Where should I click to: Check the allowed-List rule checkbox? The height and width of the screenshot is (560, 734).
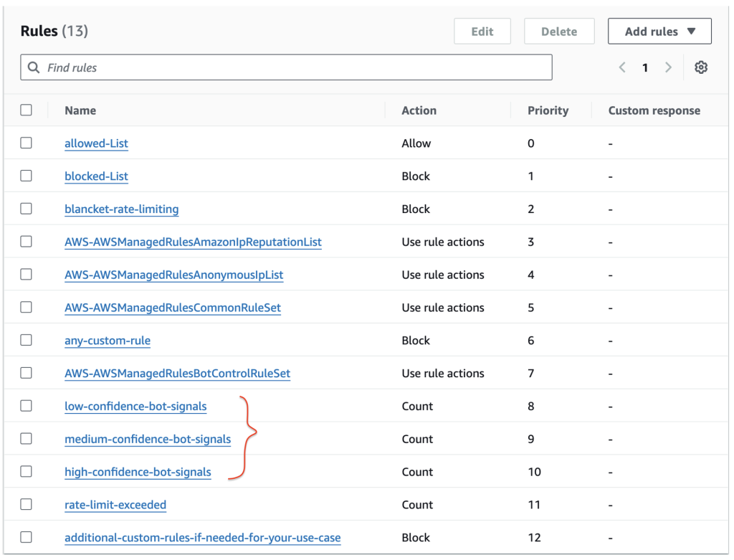point(26,143)
